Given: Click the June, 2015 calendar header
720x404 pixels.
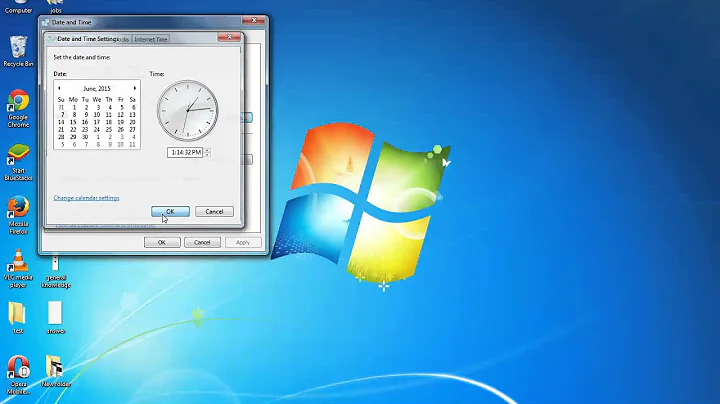Looking at the screenshot, I should tap(97, 89).
